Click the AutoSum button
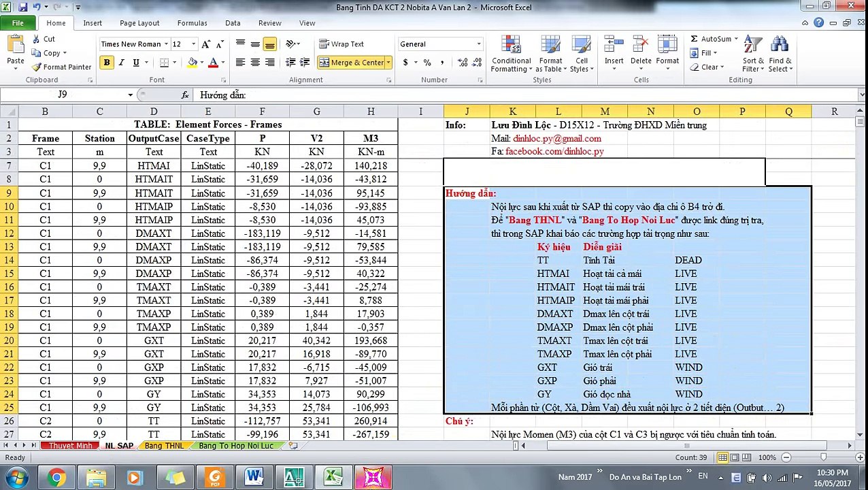Viewport: 868px width, 490px height. coord(710,39)
